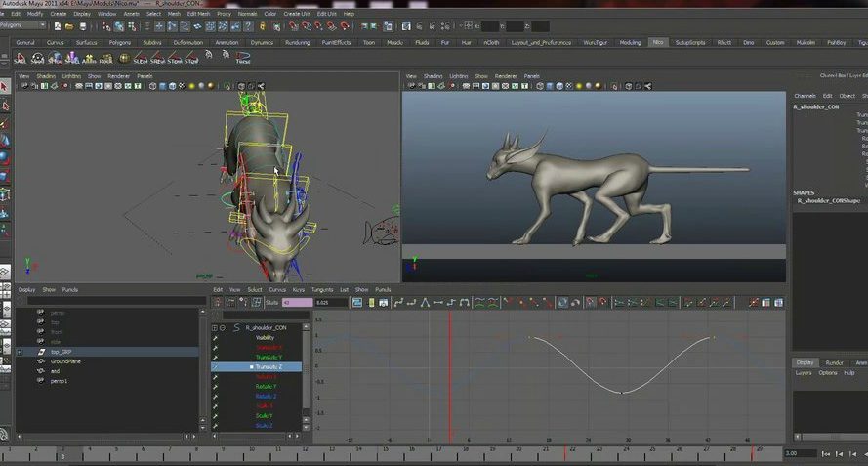Click R_shoulder_CONShape in Channel Box
Viewport: 868px width, 466px height.
coord(829,200)
